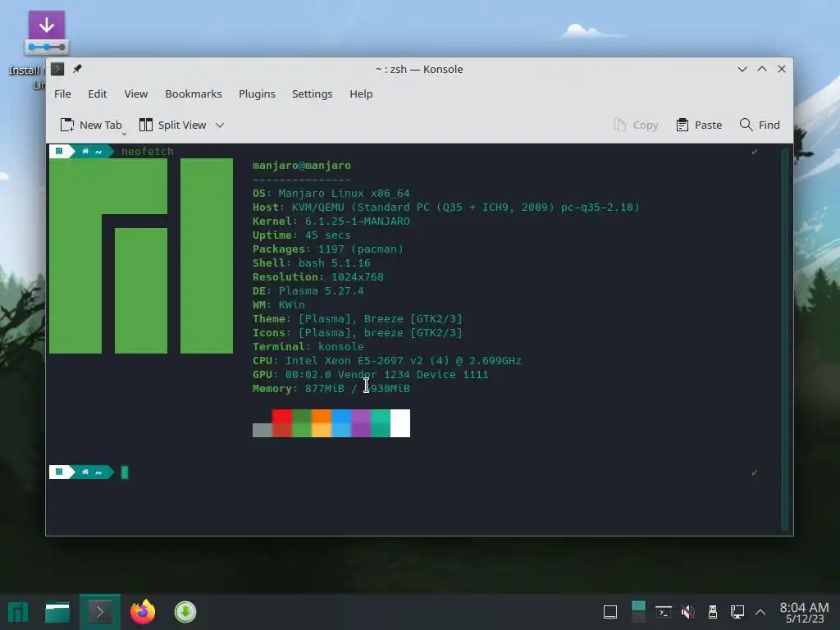Click the Split View button

[172, 125]
